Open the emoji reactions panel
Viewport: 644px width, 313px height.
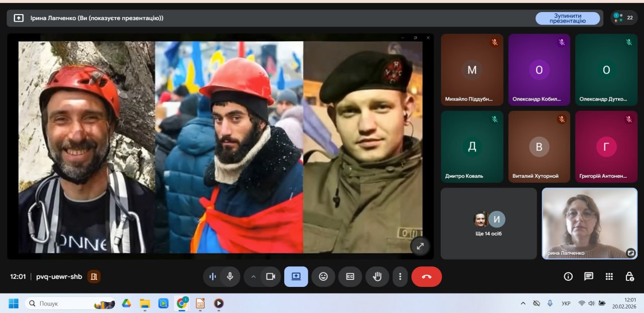pyautogui.click(x=323, y=276)
